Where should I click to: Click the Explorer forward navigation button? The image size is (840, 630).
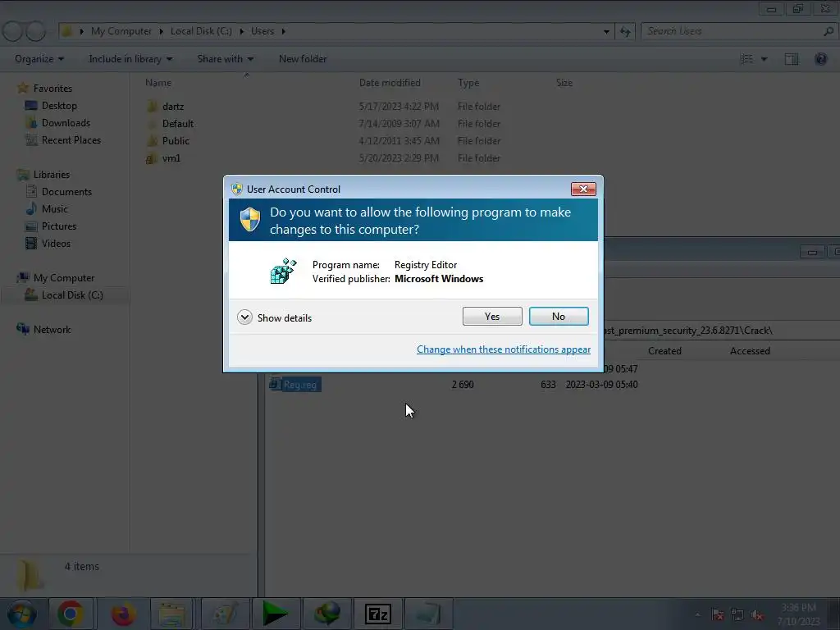[36, 32]
